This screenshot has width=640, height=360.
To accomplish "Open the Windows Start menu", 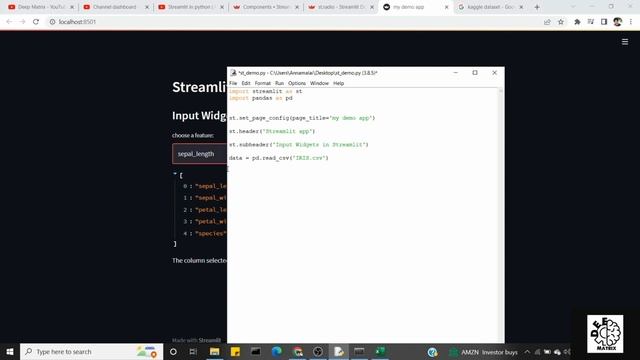I will pyautogui.click(x=10, y=351).
